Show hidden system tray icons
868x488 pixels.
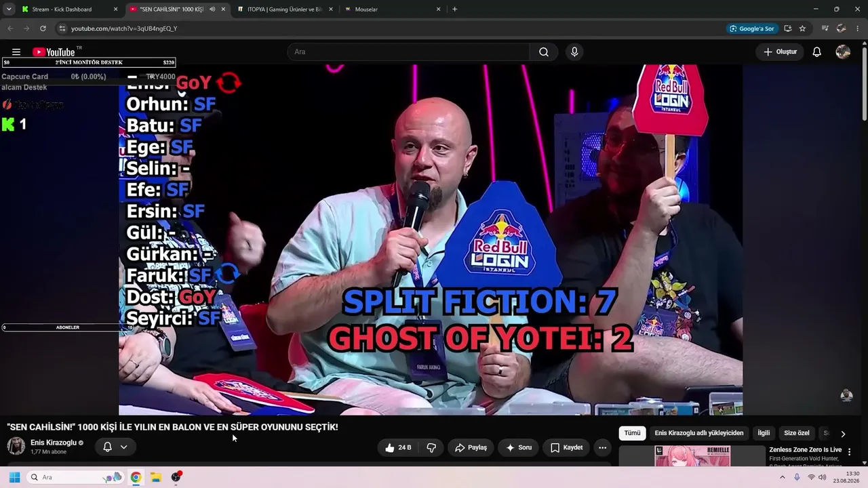tap(782, 477)
